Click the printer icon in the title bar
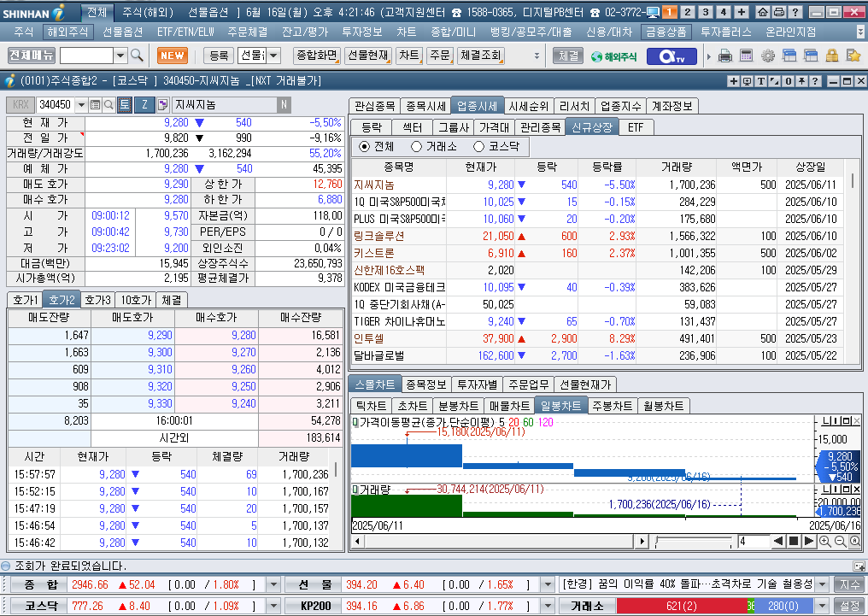868x616 pixels. point(779,12)
